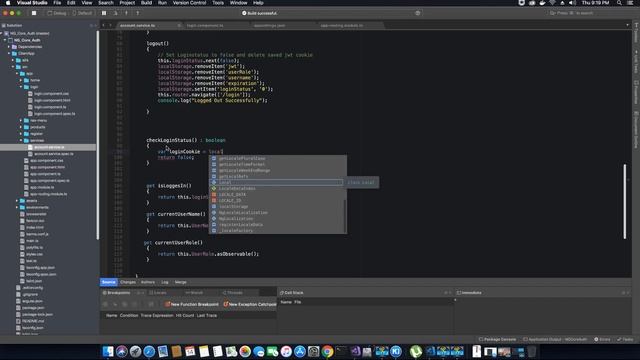
Task: Select login.component.html in the solution tree
Action: click(52, 100)
